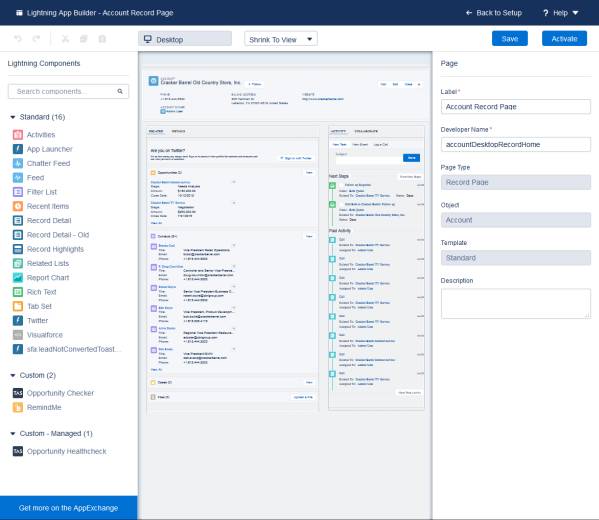
Task: Click the blue button in canvas activity composer
Action: 411,158
